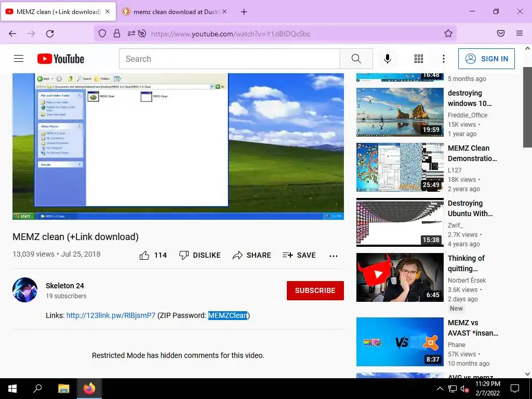This screenshot has width=532, height=399.
Task: Open the YouTube apps grid icon
Action: tap(419, 59)
